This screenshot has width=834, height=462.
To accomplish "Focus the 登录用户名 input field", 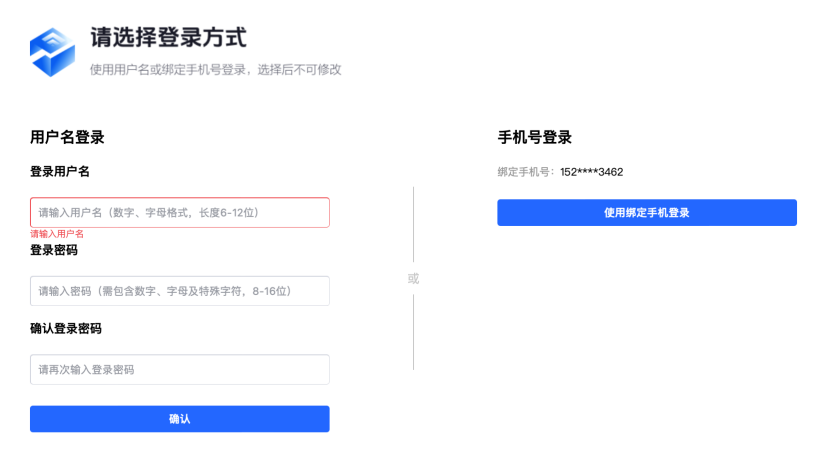I will [180, 213].
